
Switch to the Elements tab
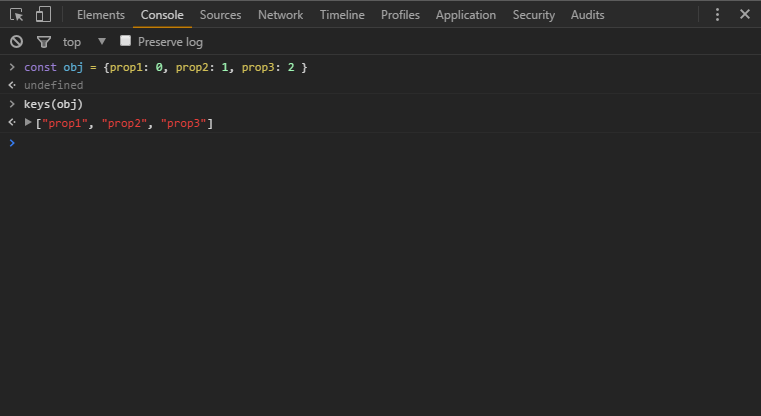pos(101,15)
